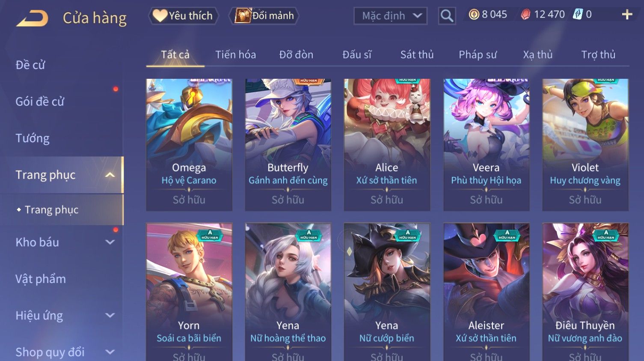
Task: Select the Yena Nữ cướp biển skin
Action: 387,292
